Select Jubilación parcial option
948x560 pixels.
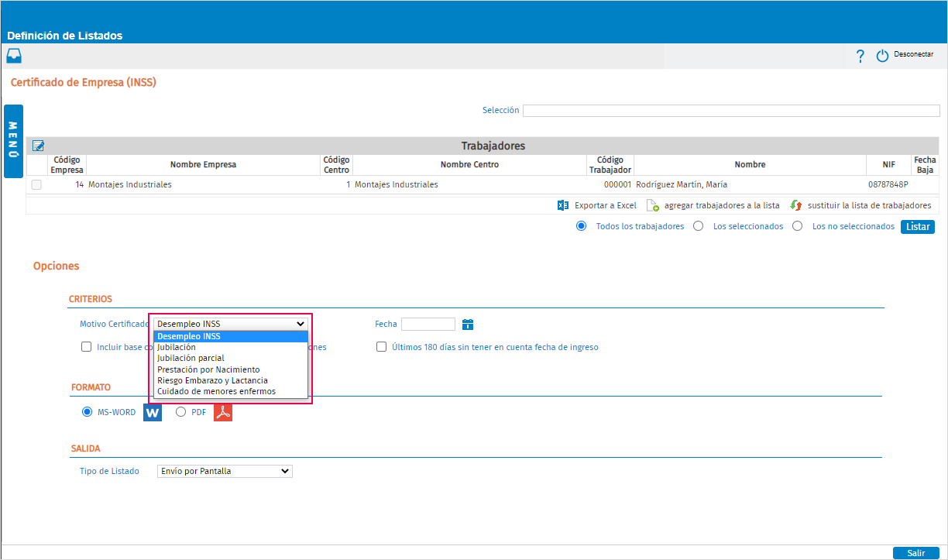coord(231,358)
